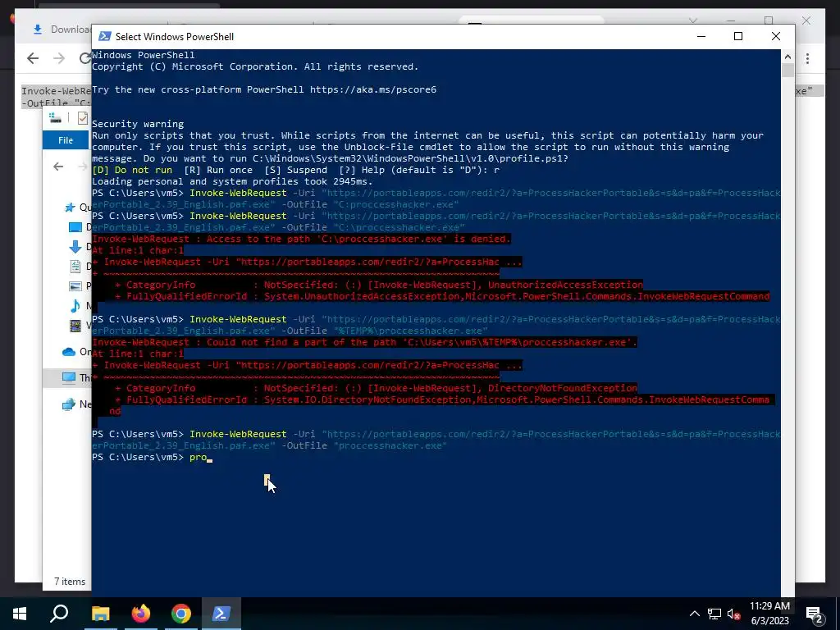This screenshot has height=630, width=840.
Task: Click '7 items' Explorer status text
Action: [x=70, y=582]
